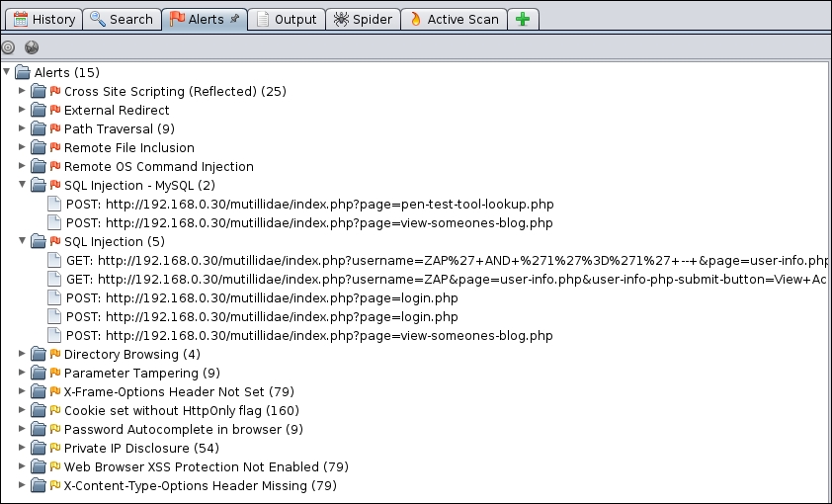The width and height of the screenshot is (832, 504).
Task: Click the green plus add-tab button
Action: click(523, 20)
